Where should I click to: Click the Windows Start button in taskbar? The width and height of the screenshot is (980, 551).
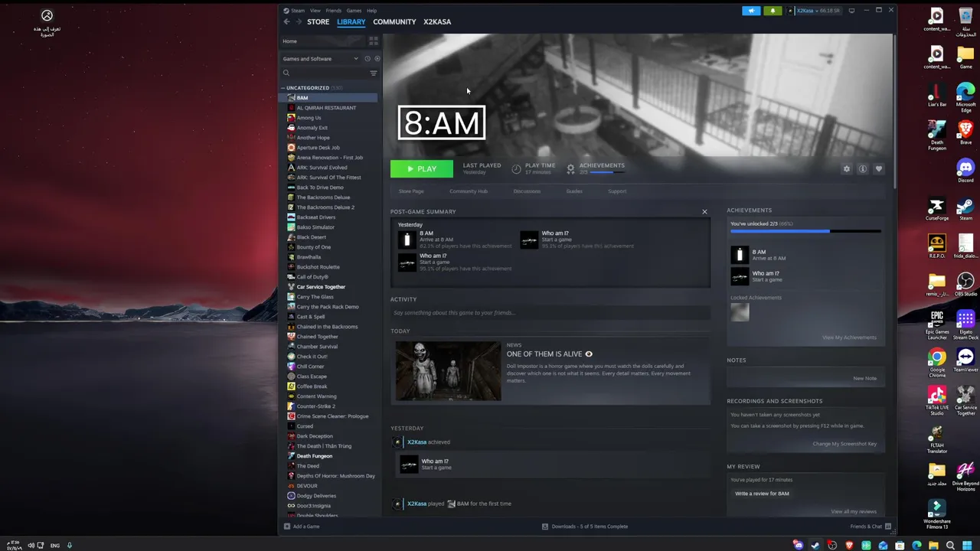967,546
